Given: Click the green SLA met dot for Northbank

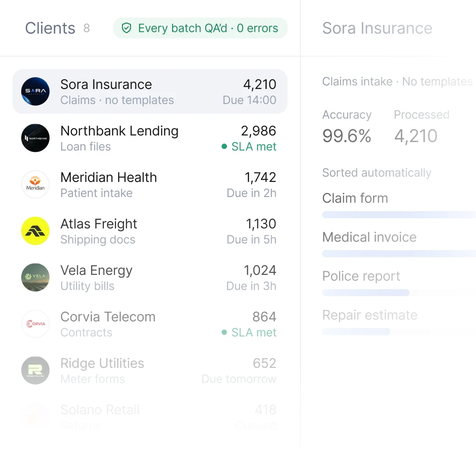Looking at the screenshot, I should [224, 147].
